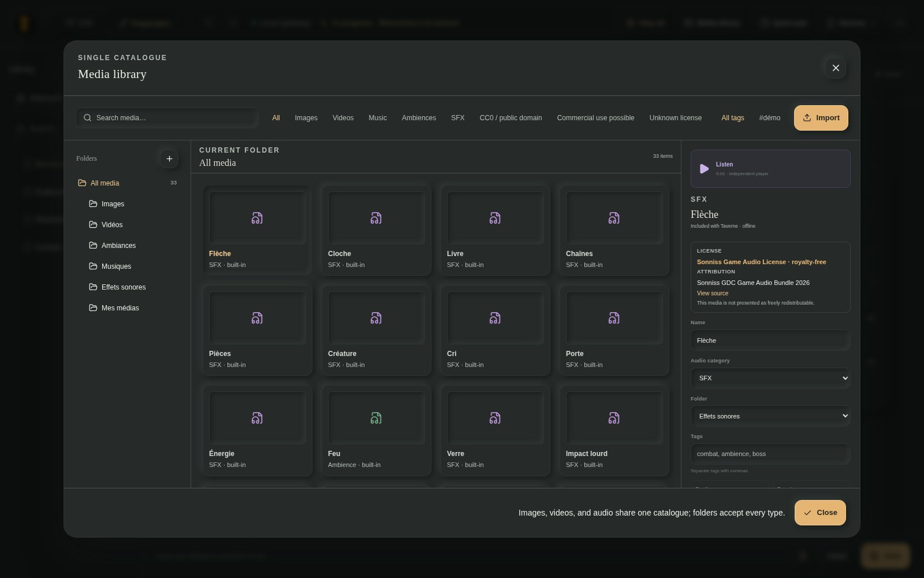
Task: Click the Créature card title
Action: [342, 354]
